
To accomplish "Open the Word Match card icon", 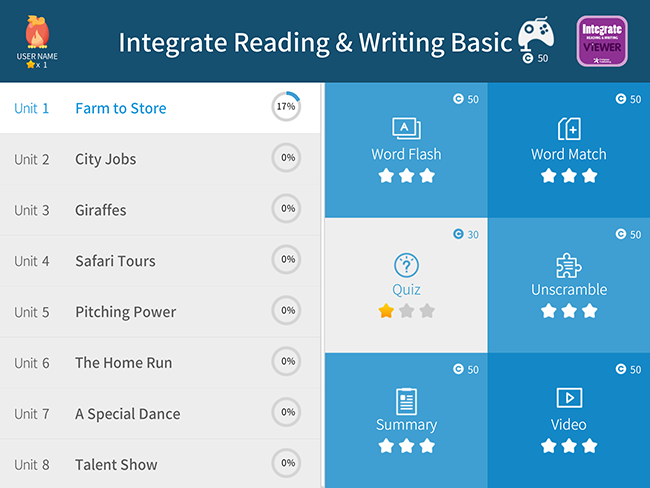I will click(x=569, y=129).
